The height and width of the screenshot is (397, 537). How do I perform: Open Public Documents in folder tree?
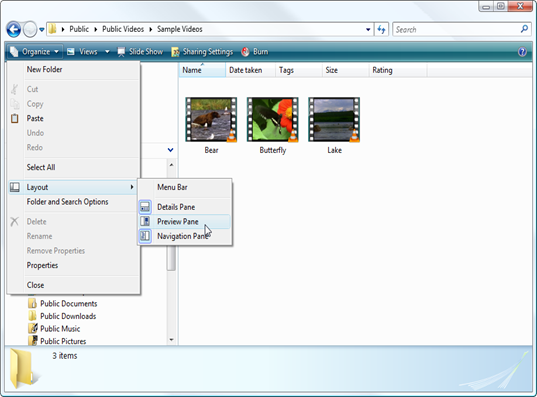pyautogui.click(x=68, y=304)
